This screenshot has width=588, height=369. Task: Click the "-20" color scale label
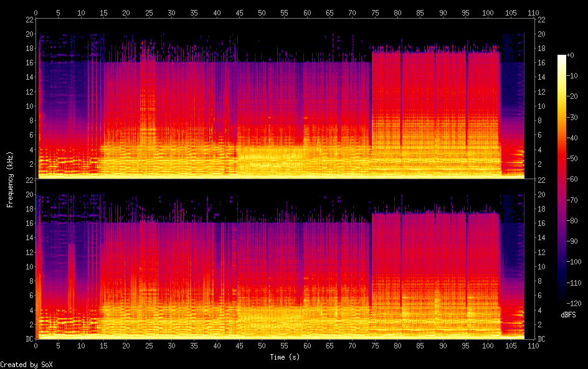pyautogui.click(x=572, y=96)
